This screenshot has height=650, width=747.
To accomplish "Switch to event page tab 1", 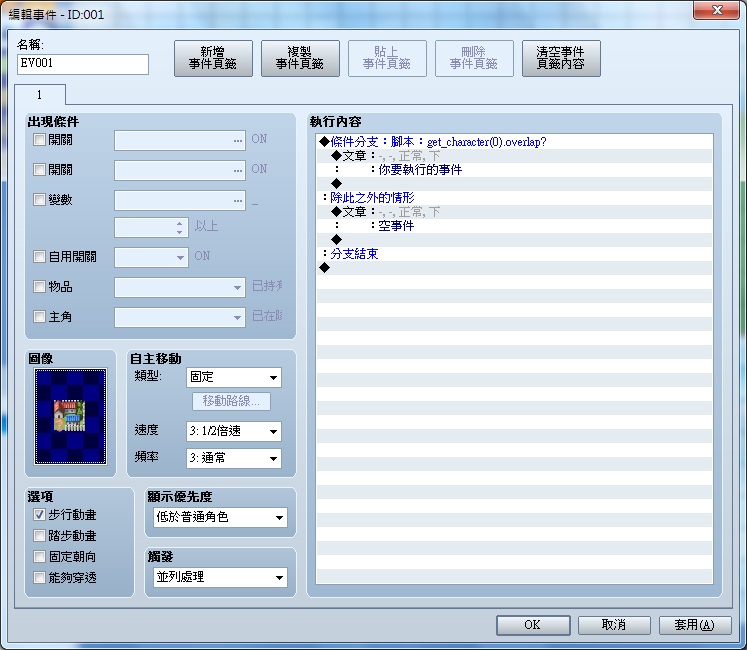I will [x=40, y=94].
